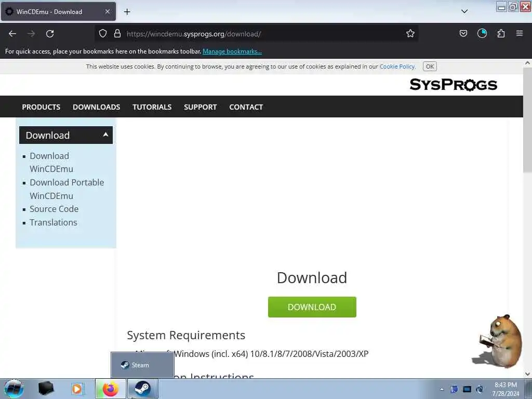Viewport: 532px width, 399px height.
Task: Click the Steam taskbar preview label
Action: tap(140, 365)
